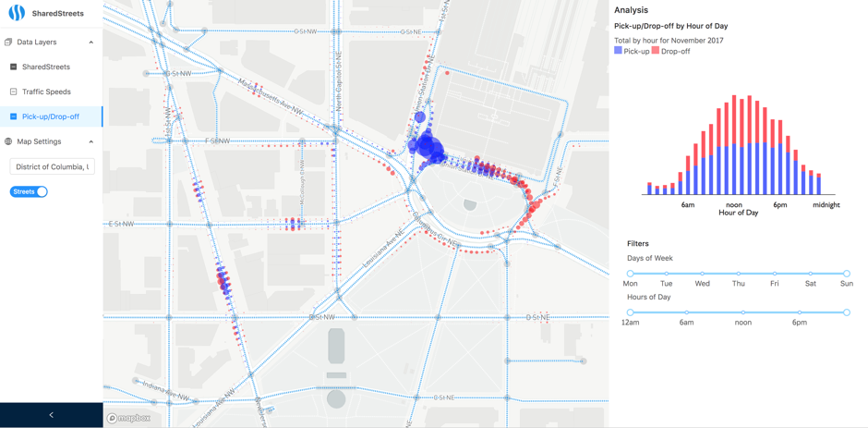
Task: Click the Sat label on Days slider
Action: tap(811, 284)
